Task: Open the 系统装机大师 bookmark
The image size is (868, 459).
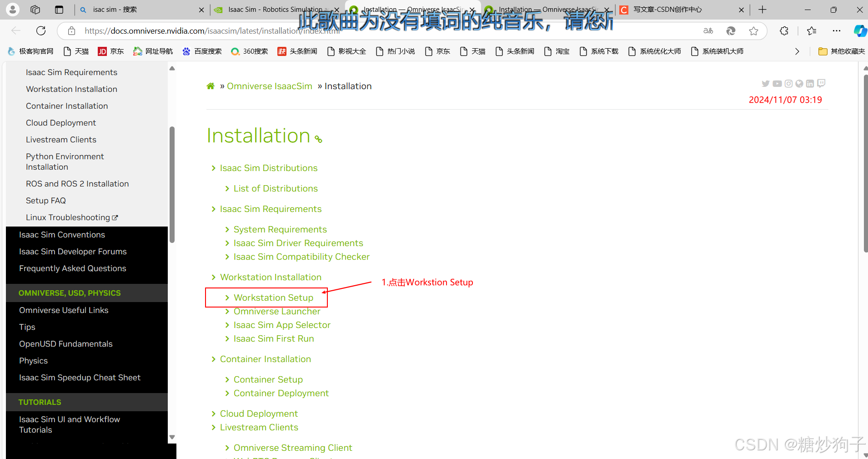Action: (x=717, y=51)
